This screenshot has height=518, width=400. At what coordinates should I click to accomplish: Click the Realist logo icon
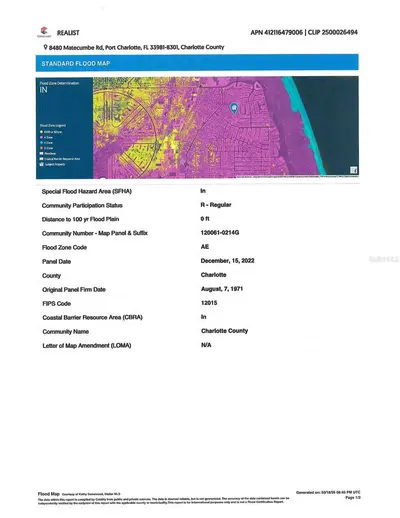[x=44, y=32]
